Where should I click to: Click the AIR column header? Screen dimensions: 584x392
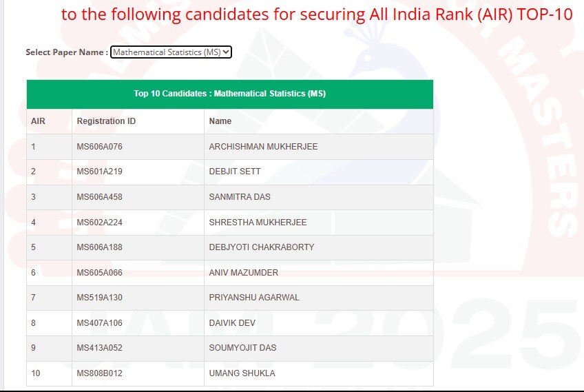(38, 121)
